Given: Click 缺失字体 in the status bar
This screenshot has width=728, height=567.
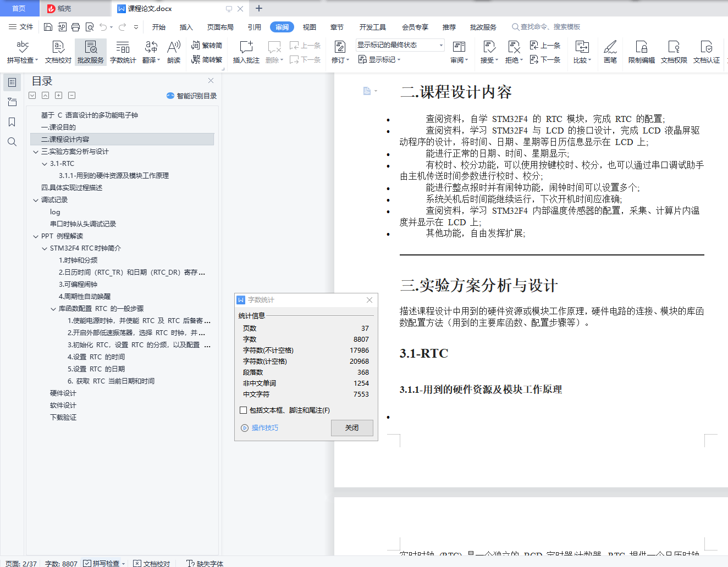Looking at the screenshot, I should point(205,563).
